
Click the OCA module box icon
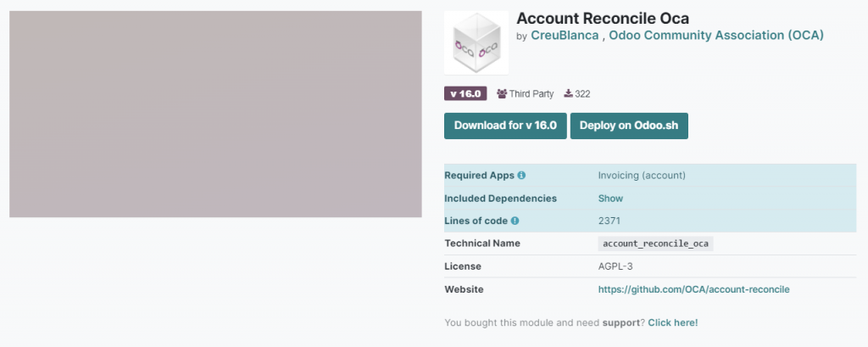coord(476,42)
